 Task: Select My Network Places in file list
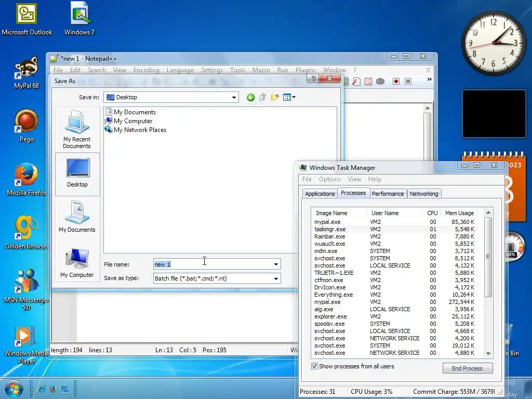pos(136,129)
